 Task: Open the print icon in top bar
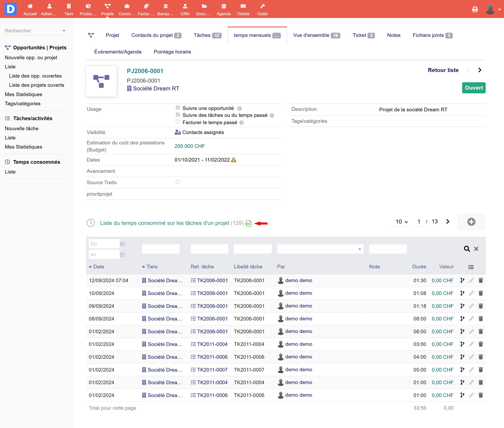click(475, 9)
